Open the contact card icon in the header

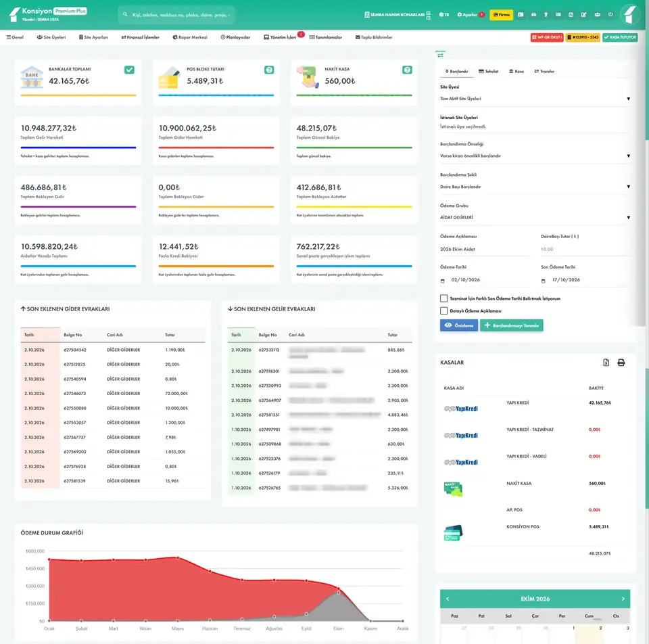[x=521, y=14]
